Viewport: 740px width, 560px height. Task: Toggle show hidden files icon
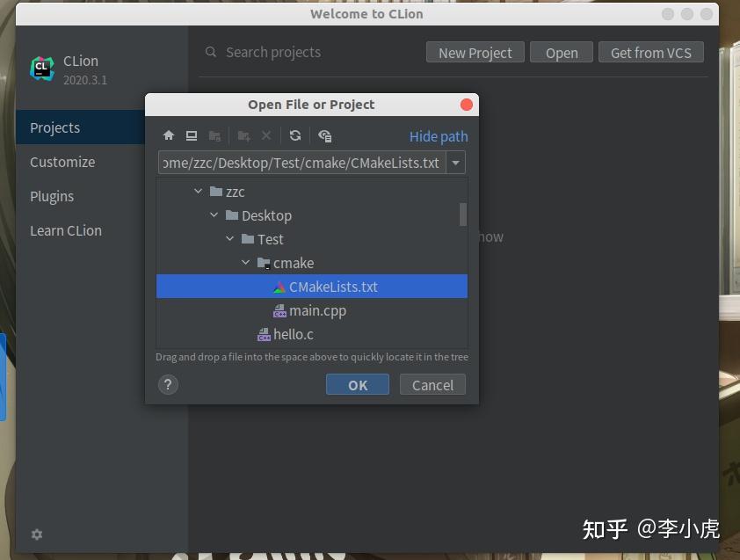pos(324,136)
